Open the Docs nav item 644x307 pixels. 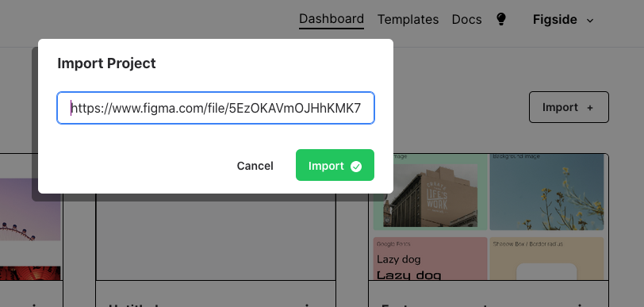pyautogui.click(x=466, y=19)
